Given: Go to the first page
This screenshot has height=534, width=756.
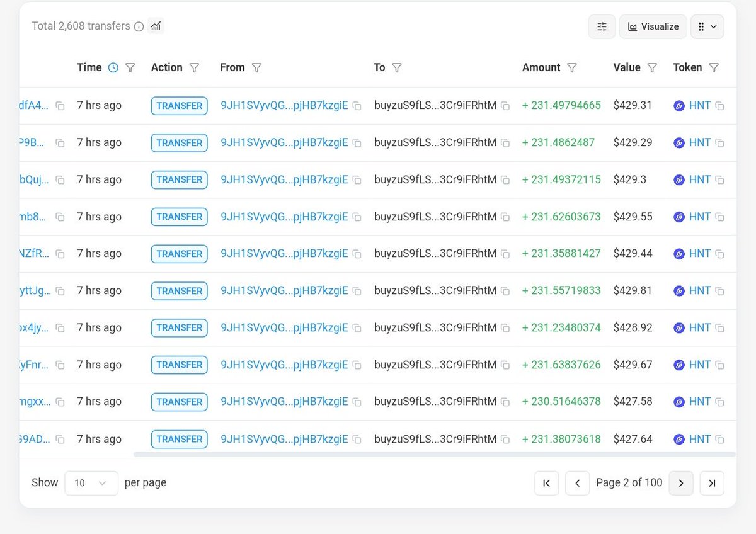Looking at the screenshot, I should pos(547,483).
